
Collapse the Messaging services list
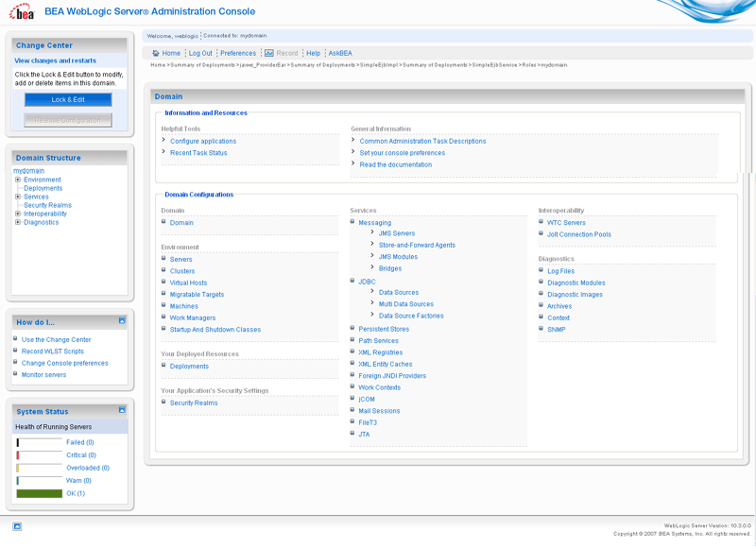(x=354, y=222)
